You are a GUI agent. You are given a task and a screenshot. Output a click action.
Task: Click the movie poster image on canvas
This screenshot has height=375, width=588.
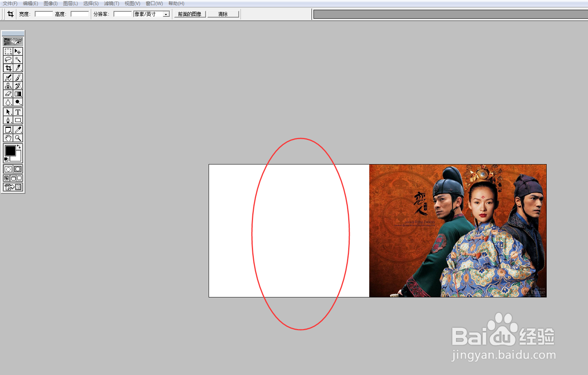tap(458, 231)
